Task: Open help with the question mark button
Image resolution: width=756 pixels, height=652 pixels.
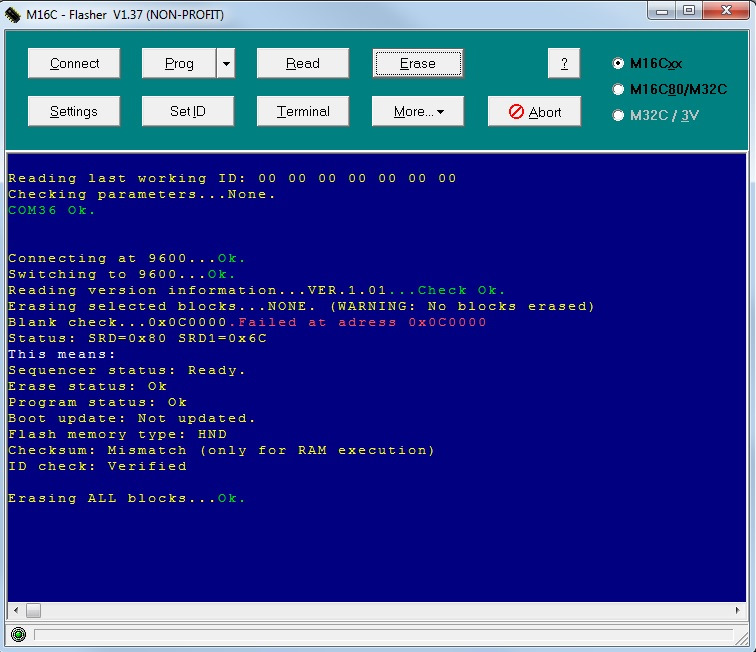Action: click(x=564, y=63)
